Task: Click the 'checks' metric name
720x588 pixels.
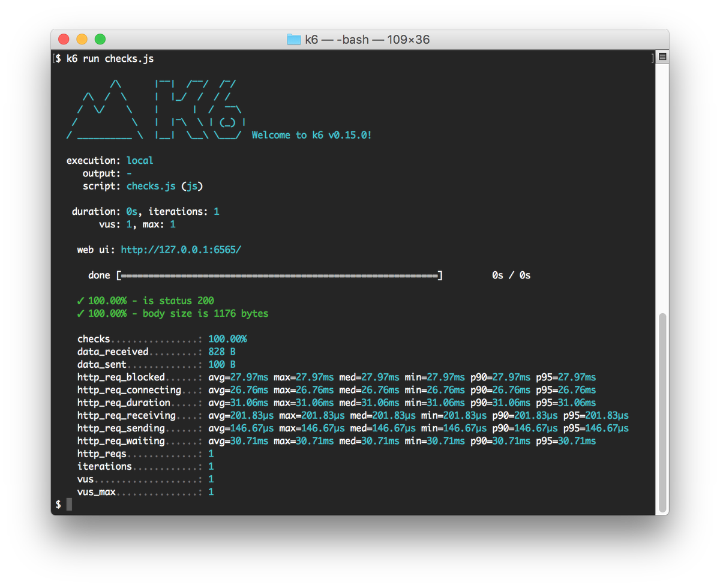Action: tap(94, 339)
